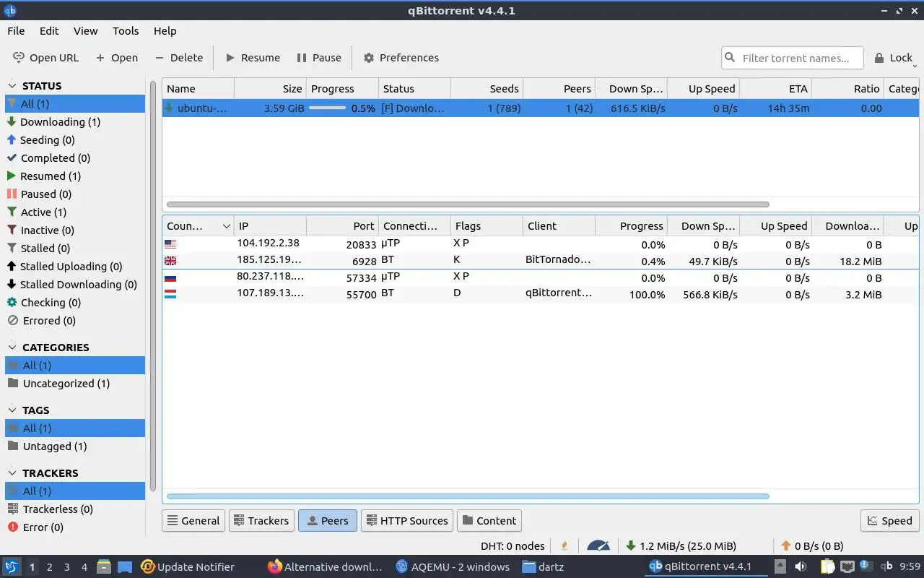
Task: Collapse the TAGS section
Action: coord(12,410)
